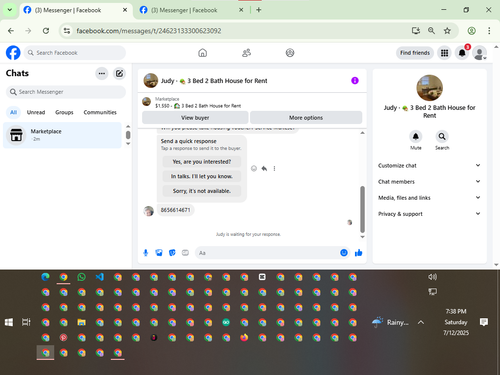Expand Media, files and links section
The width and height of the screenshot is (500, 375).
pyautogui.click(x=429, y=198)
